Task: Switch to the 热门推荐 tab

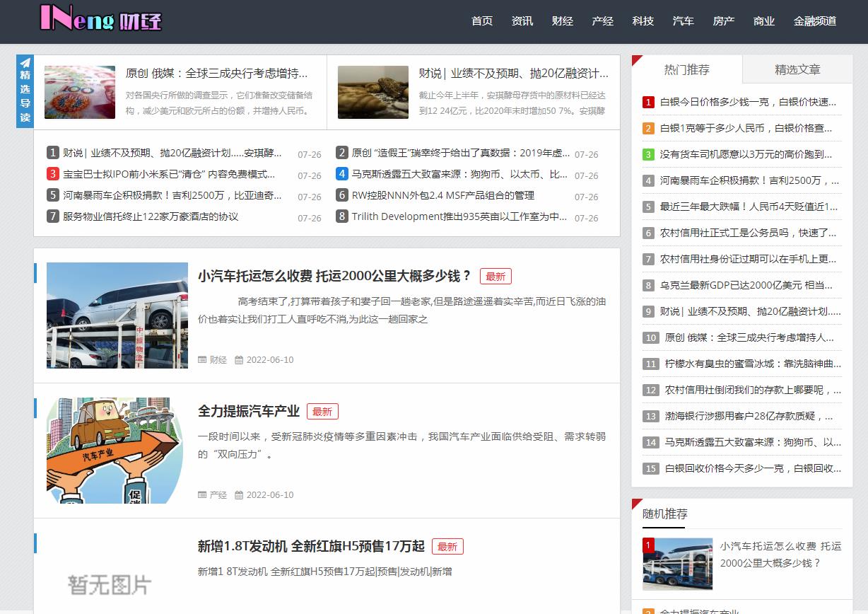Action: (687, 69)
